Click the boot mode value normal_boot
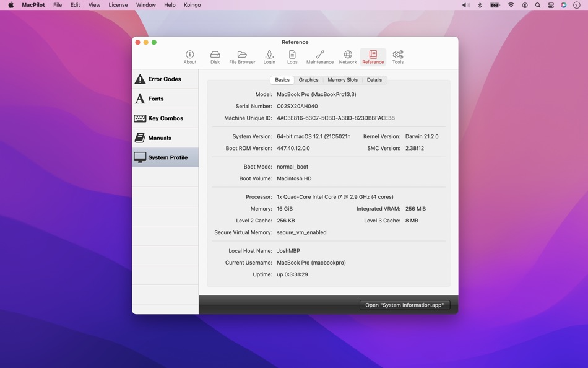This screenshot has height=368, width=588. (x=293, y=167)
